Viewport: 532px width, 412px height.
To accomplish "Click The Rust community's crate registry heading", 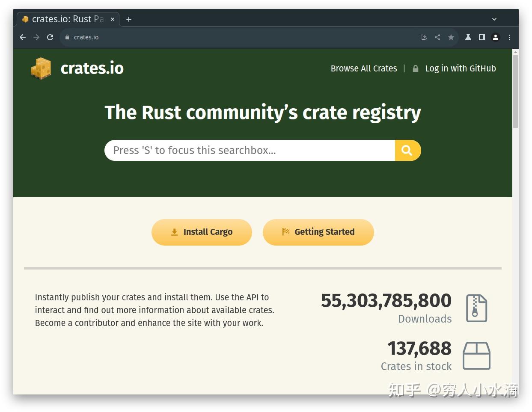I will pyautogui.click(x=263, y=113).
